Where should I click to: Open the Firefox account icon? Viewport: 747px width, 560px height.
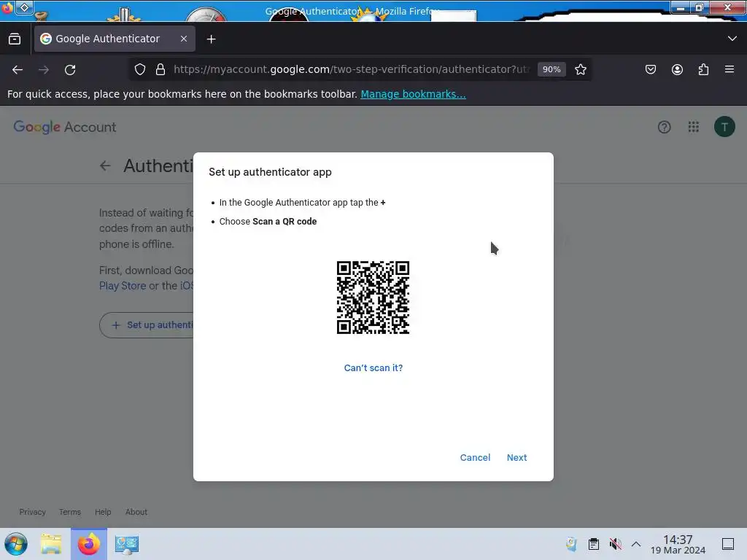pos(677,69)
